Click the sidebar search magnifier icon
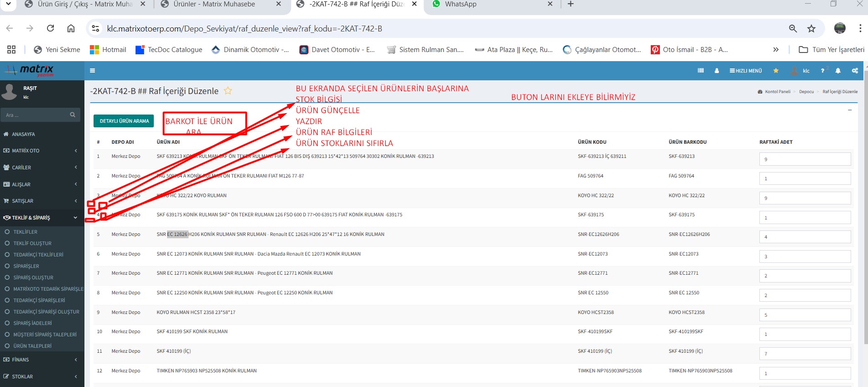Image resolution: width=868 pixels, height=387 pixels. [73, 115]
